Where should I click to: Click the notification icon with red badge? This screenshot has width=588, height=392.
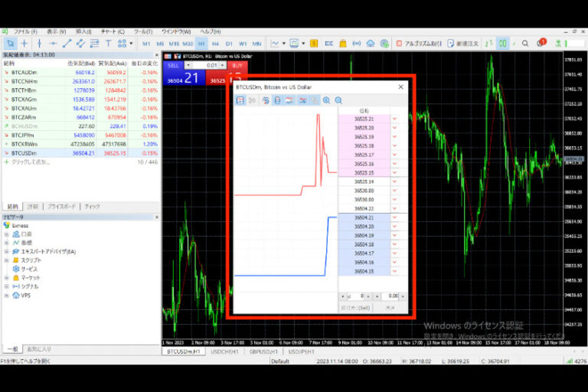541,43
